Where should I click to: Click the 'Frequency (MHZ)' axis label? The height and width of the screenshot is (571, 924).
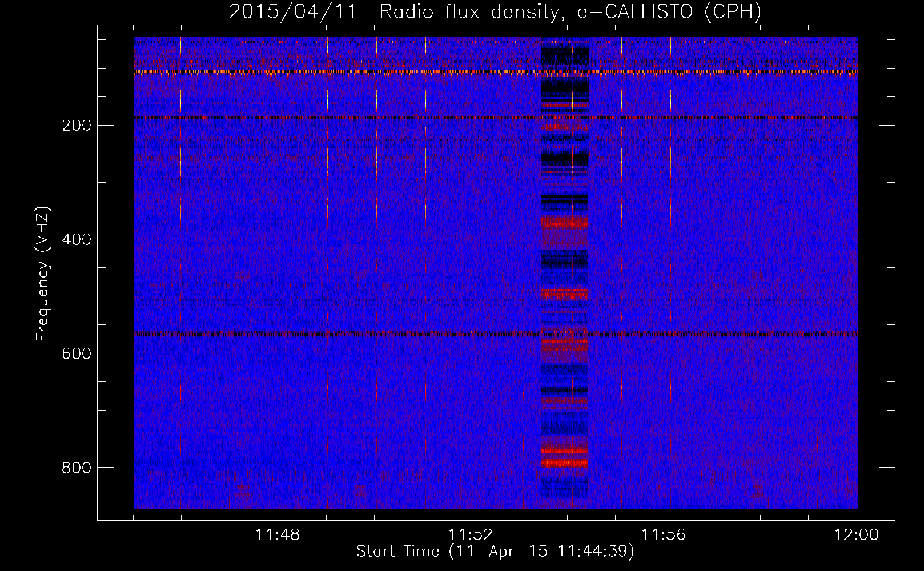pos(43,274)
